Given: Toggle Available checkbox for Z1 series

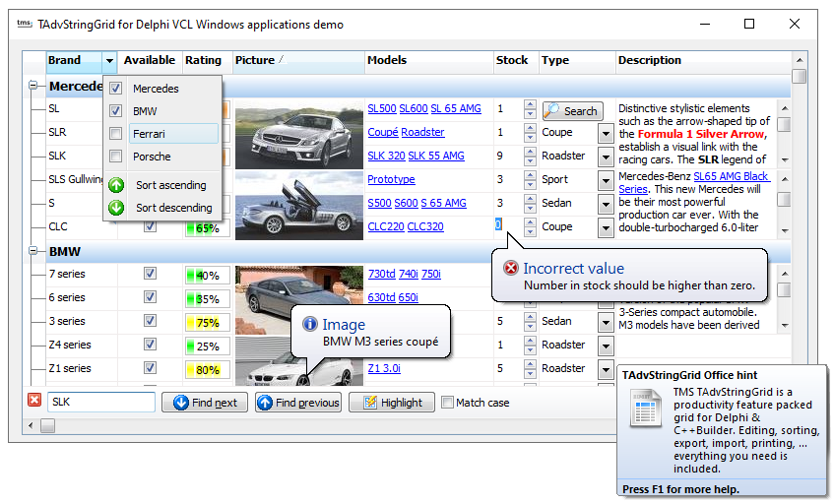Looking at the screenshot, I should (150, 367).
